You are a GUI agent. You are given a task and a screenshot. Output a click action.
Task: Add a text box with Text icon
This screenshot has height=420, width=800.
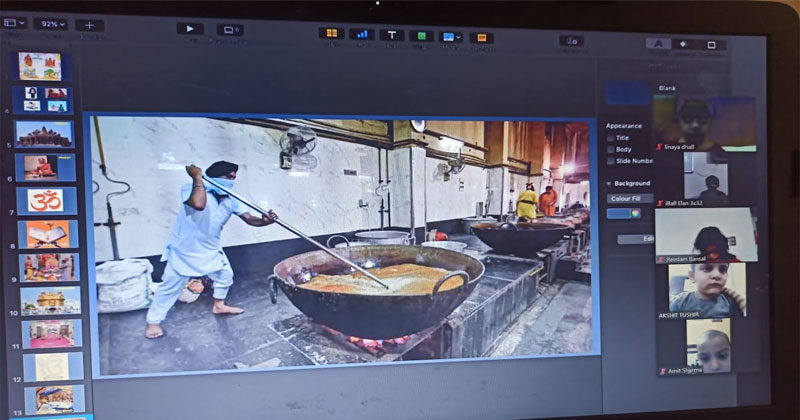[x=391, y=35]
